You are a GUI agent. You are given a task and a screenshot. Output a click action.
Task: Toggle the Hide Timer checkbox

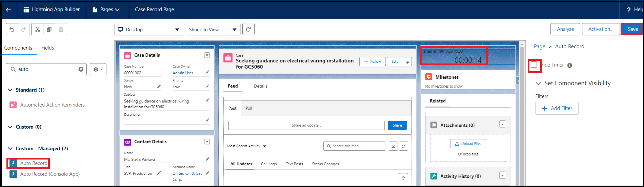point(534,64)
